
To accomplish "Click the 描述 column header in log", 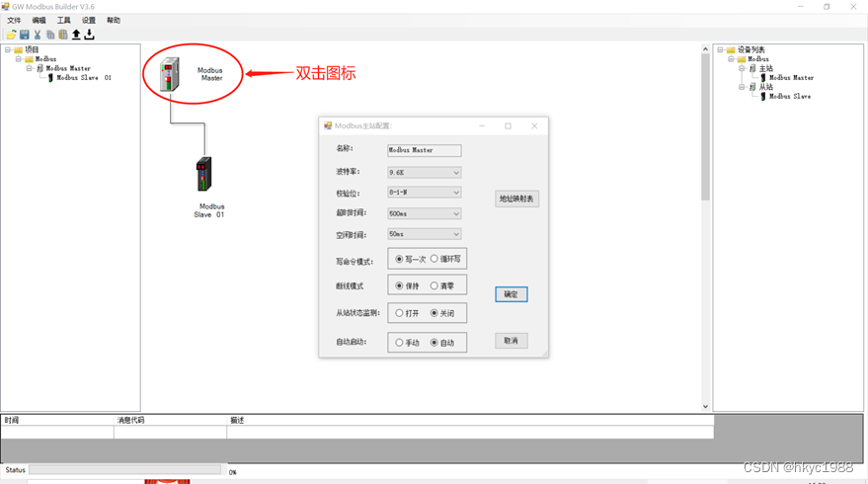I will (x=470, y=421).
